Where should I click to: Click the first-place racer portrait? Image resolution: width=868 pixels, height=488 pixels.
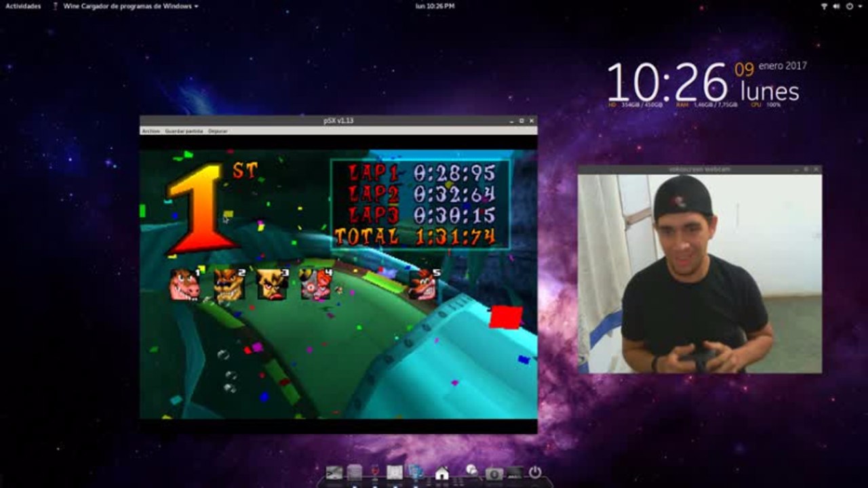pyautogui.click(x=184, y=285)
